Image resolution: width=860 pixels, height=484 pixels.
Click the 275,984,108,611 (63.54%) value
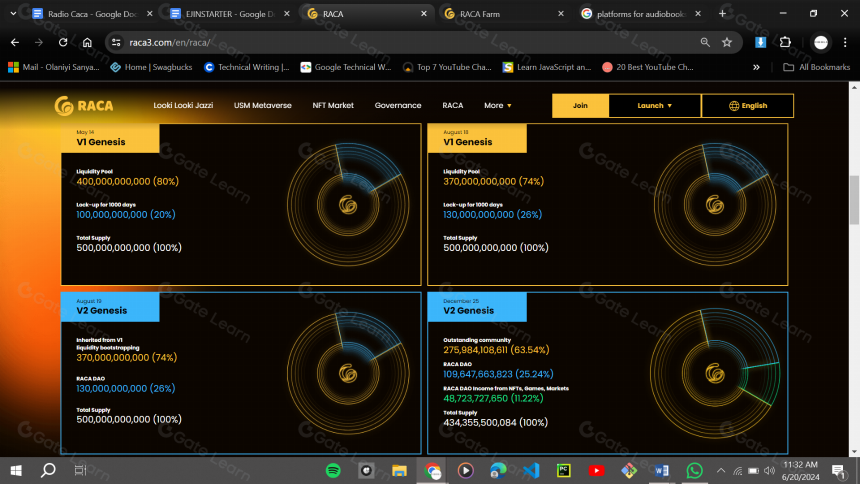[x=496, y=350]
